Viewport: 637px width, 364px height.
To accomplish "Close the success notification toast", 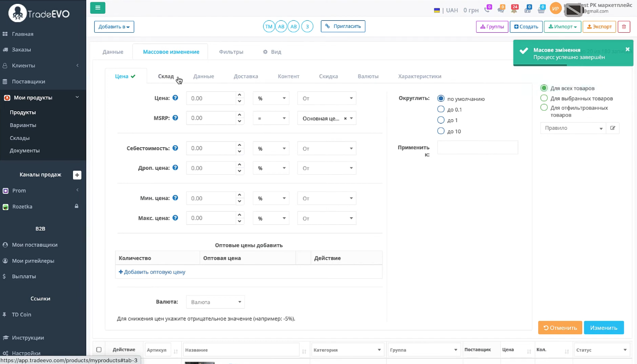I will [628, 49].
